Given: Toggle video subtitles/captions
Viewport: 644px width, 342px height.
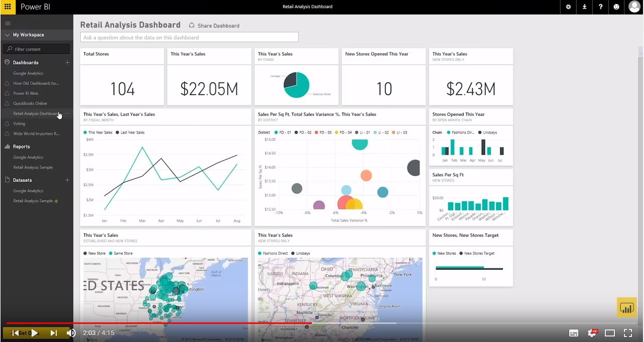Looking at the screenshot, I should click(574, 332).
